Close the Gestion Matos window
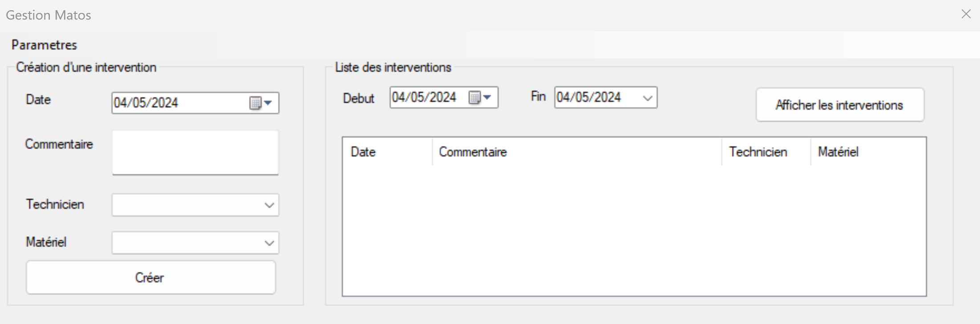980x324 pixels. pos(966,14)
